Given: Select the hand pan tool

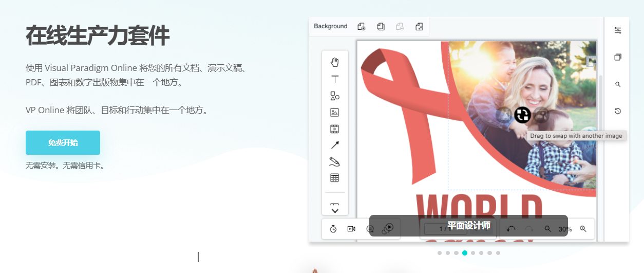Looking at the screenshot, I should 335,63.
